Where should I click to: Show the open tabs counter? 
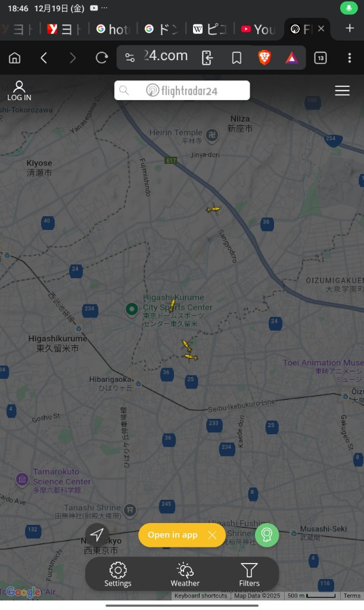coord(321,58)
